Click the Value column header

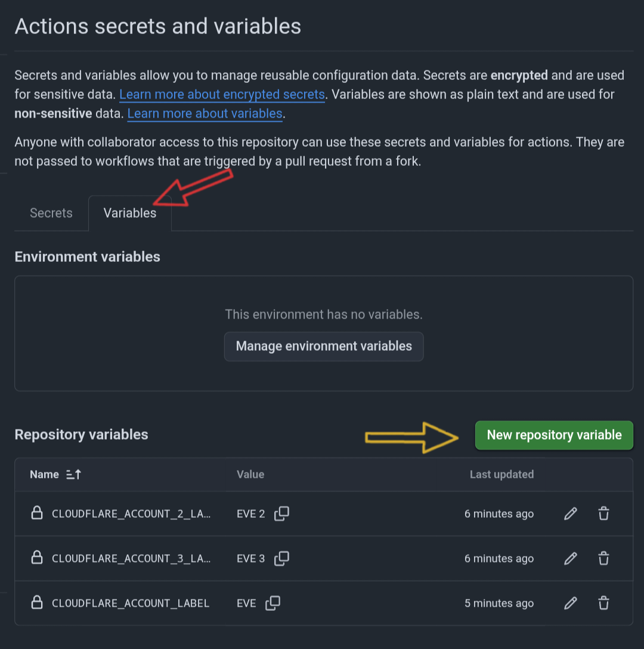click(x=250, y=474)
